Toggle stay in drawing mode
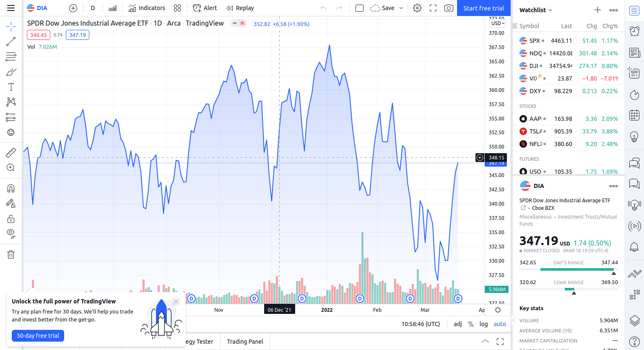 [11, 204]
